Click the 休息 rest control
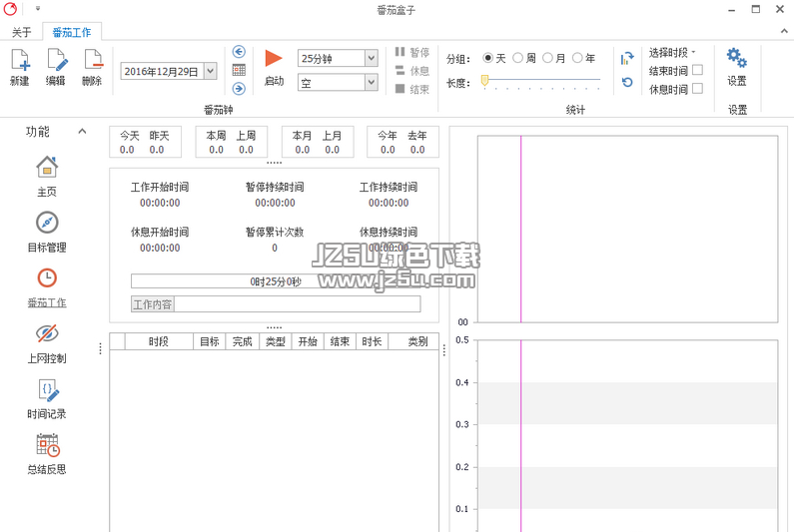The image size is (794, 532). 411,71
